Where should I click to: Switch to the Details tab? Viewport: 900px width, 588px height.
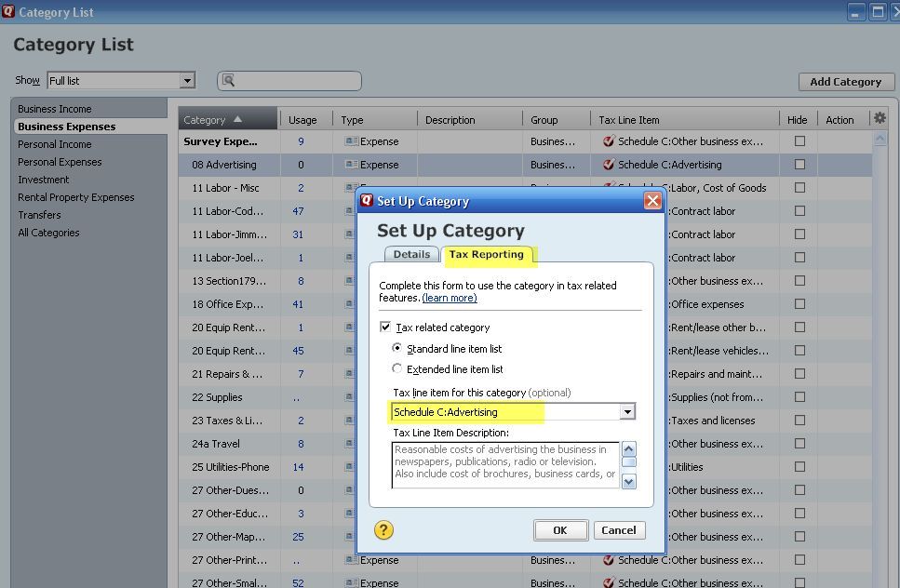tap(410, 254)
